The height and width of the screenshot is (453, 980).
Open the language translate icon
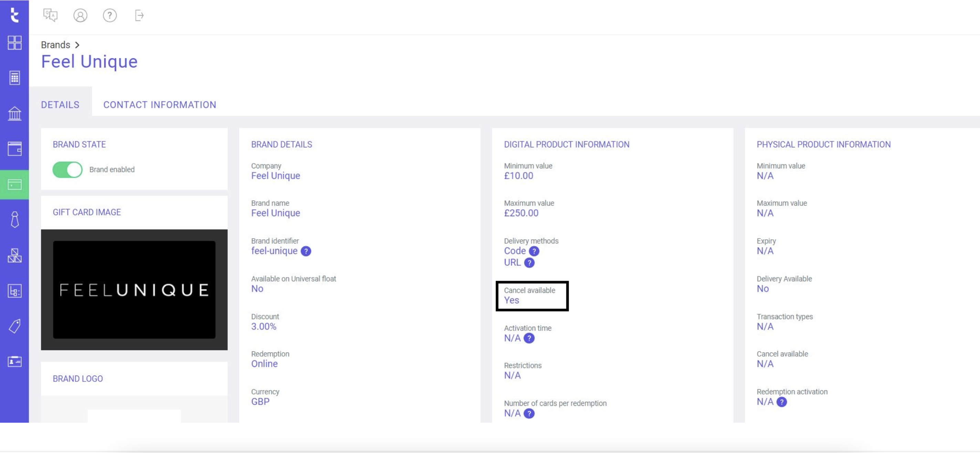tap(50, 15)
